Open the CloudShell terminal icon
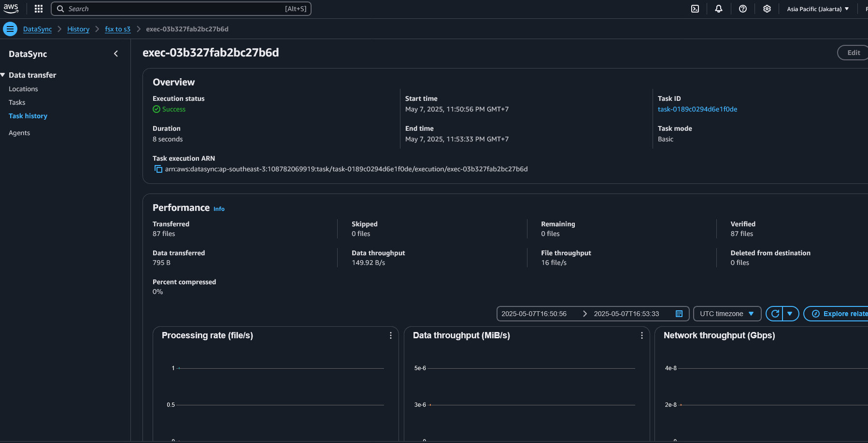Viewport: 868px width, 443px height. coord(695,9)
